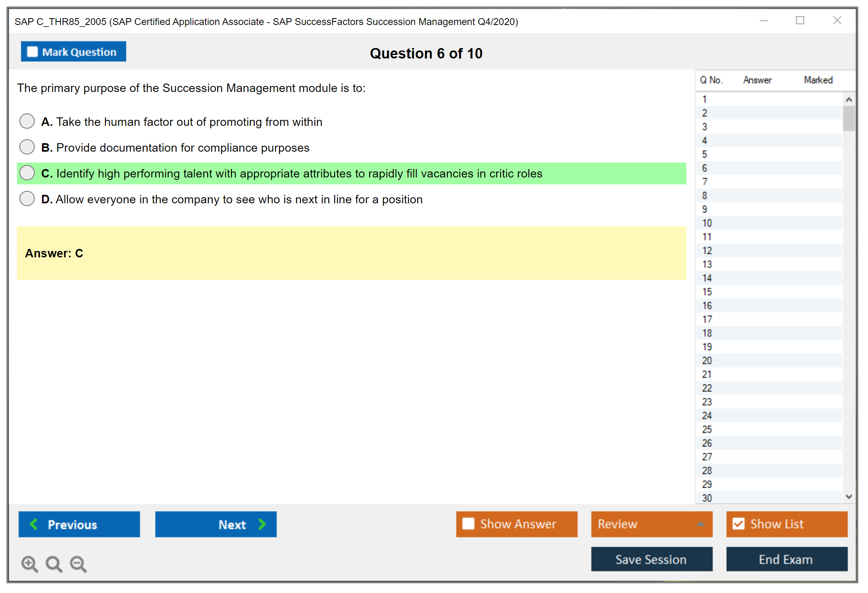The image size is (868, 593).
Task: Click the Answer column header
Action: tap(757, 80)
